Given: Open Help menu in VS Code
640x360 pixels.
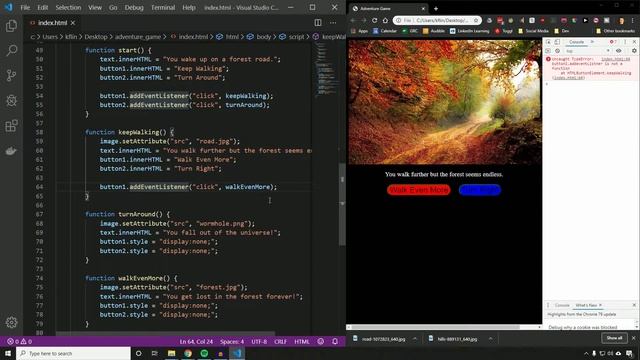Looking at the screenshot, I should tap(189, 7).
